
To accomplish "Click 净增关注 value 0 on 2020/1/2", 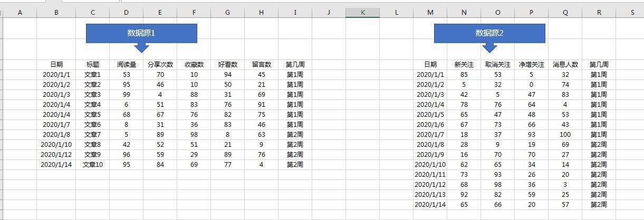I will [x=531, y=85].
